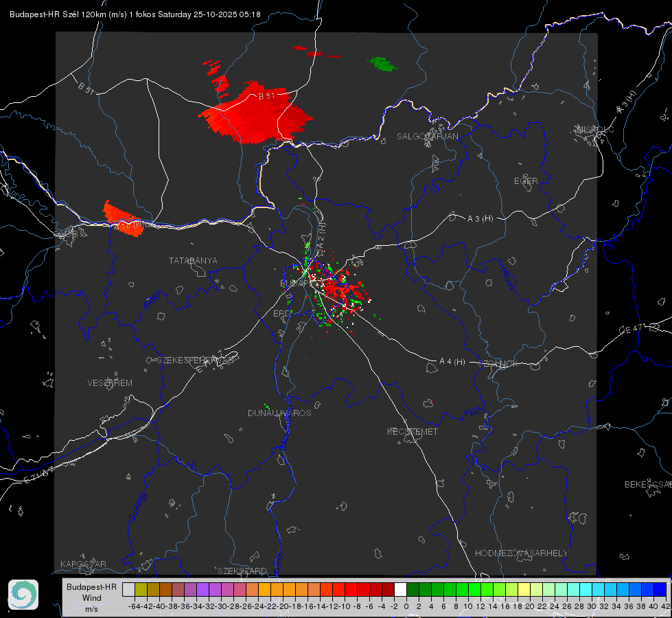Click the -64 value in the legend
672x618 pixels.
pos(134,606)
